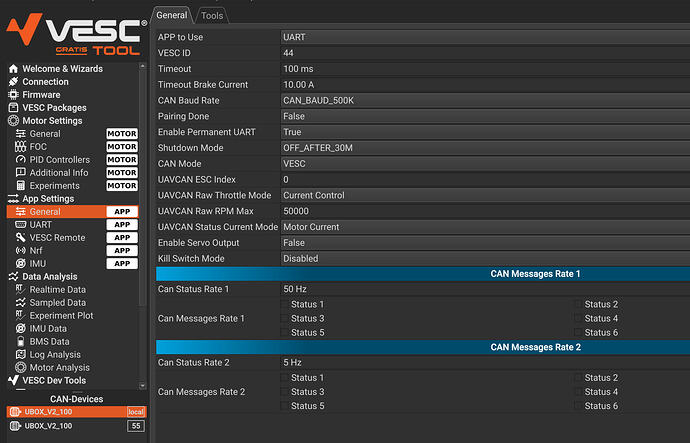Image resolution: width=690 pixels, height=443 pixels.
Task: Select the General tab
Action: (x=172, y=15)
